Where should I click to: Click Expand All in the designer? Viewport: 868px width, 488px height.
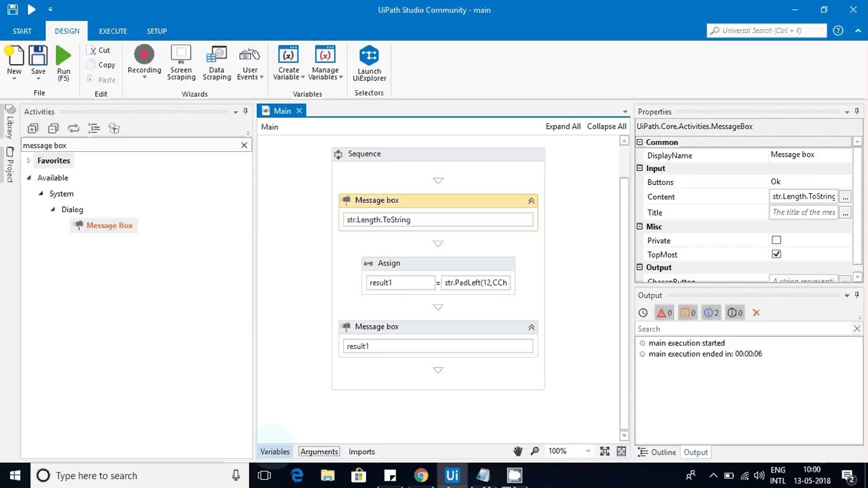click(x=563, y=127)
